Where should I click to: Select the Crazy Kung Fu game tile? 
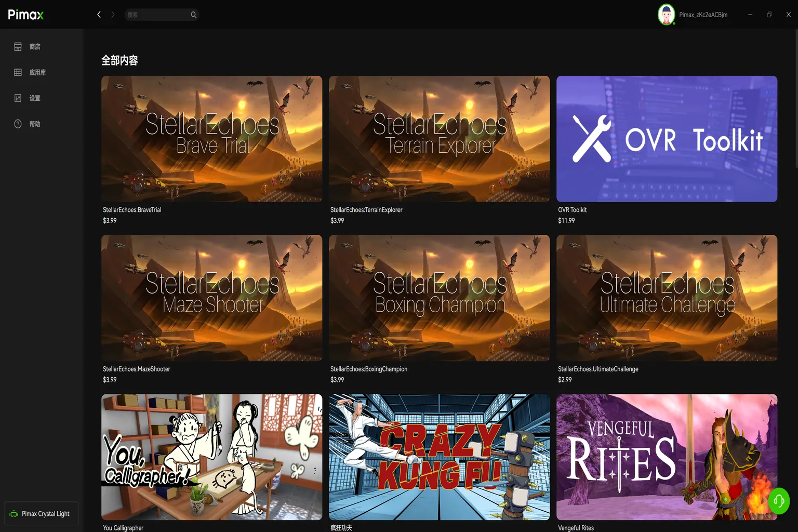[x=439, y=457]
